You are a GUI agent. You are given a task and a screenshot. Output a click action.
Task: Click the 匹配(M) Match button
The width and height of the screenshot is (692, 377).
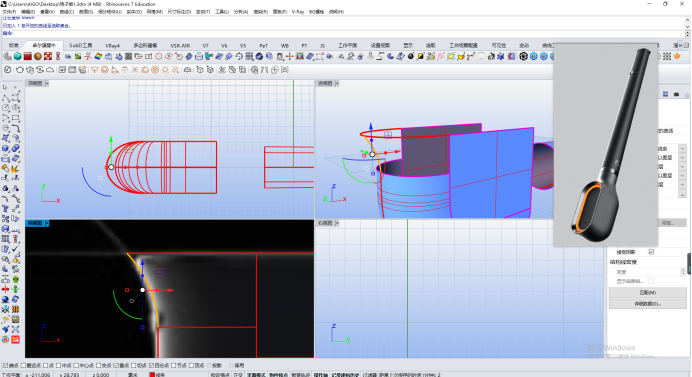[x=647, y=292]
